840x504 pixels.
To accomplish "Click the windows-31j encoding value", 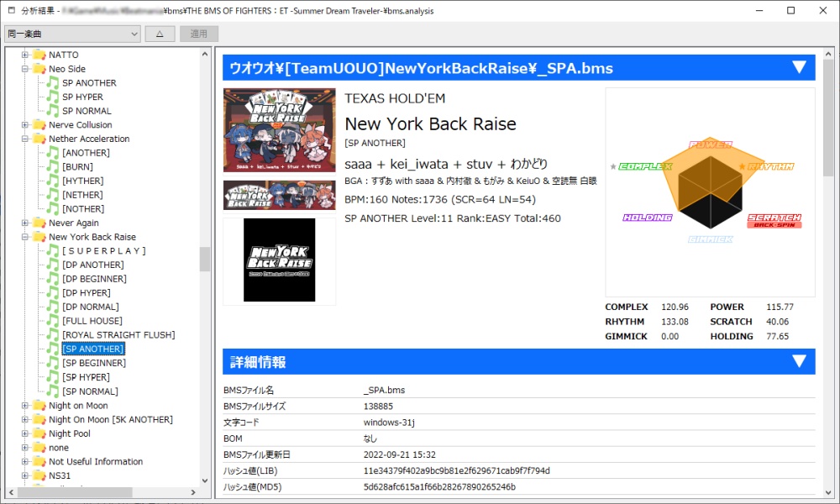I will pyautogui.click(x=389, y=422).
